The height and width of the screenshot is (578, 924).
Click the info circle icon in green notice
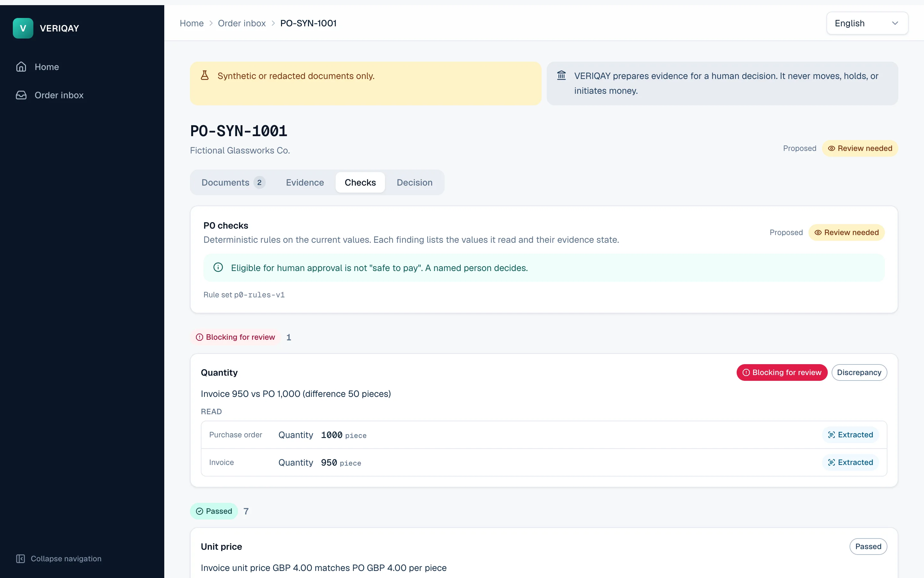(218, 267)
